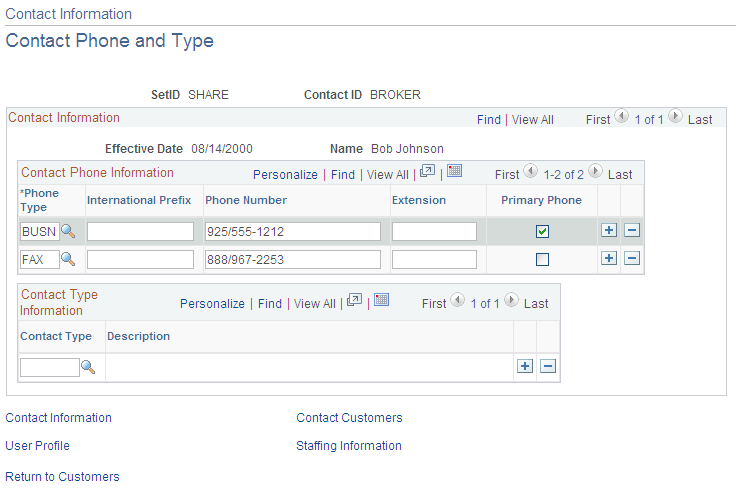
Task: Click Last in Contact Phone Information navigation
Action: (x=620, y=175)
